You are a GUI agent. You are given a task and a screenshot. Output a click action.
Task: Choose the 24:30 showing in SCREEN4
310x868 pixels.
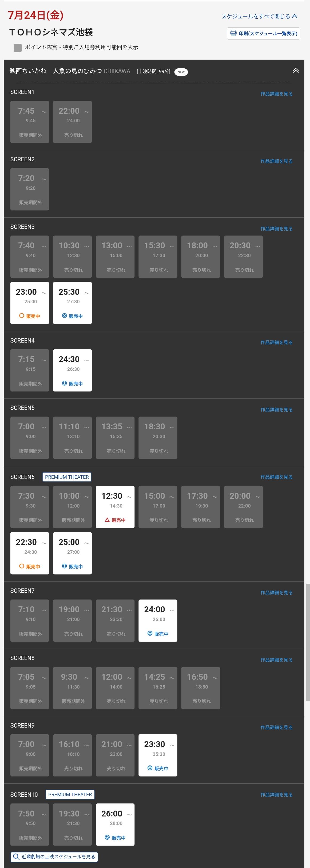pyautogui.click(x=72, y=370)
